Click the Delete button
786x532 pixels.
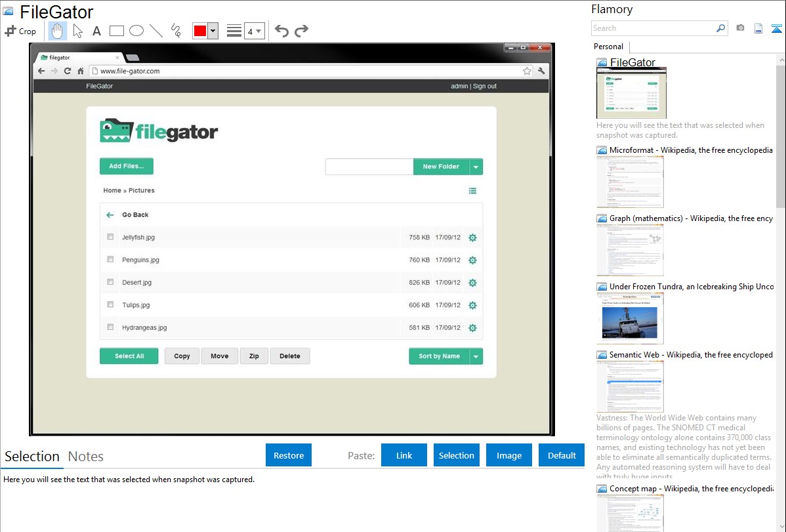[x=290, y=356]
